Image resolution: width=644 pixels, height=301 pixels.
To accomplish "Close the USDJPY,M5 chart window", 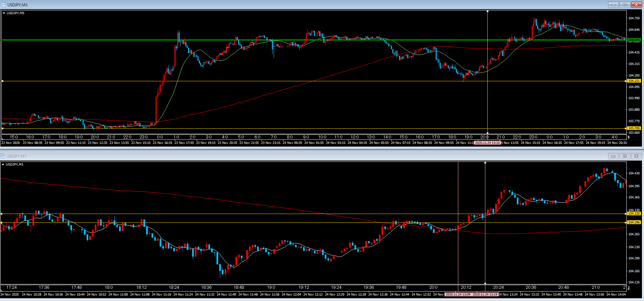I will point(636,5).
